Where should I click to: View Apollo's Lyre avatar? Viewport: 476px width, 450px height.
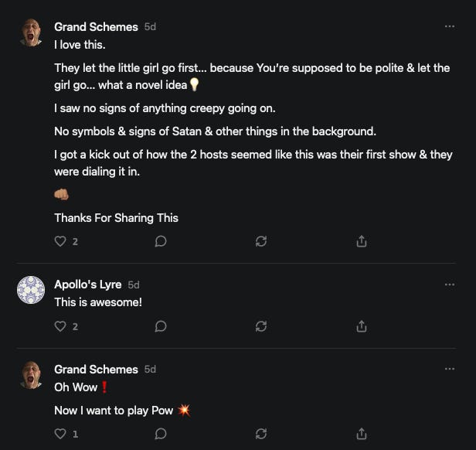pyautogui.click(x=31, y=290)
